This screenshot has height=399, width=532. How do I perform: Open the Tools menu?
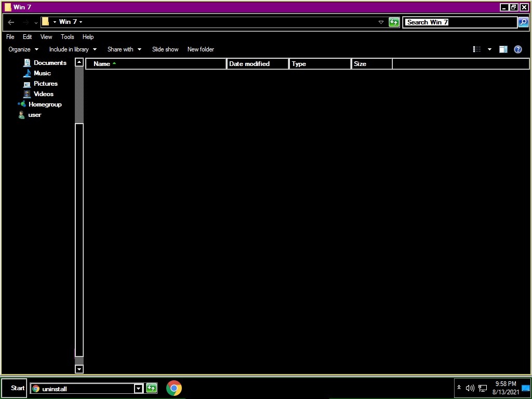pyautogui.click(x=67, y=37)
